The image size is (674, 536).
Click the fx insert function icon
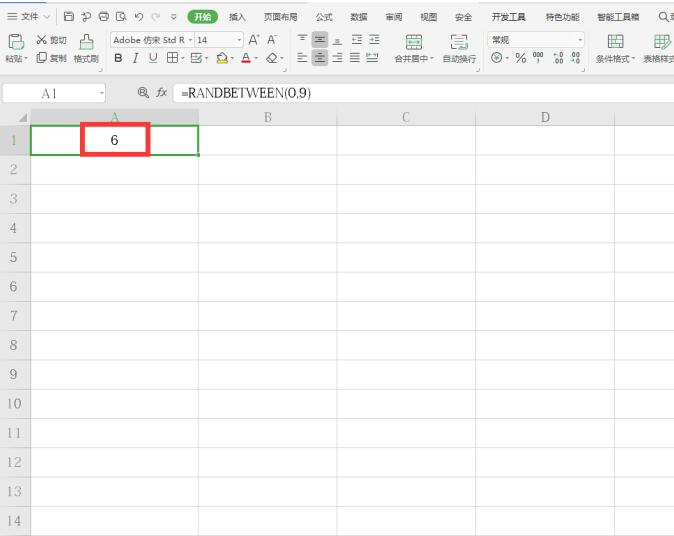[x=161, y=92]
